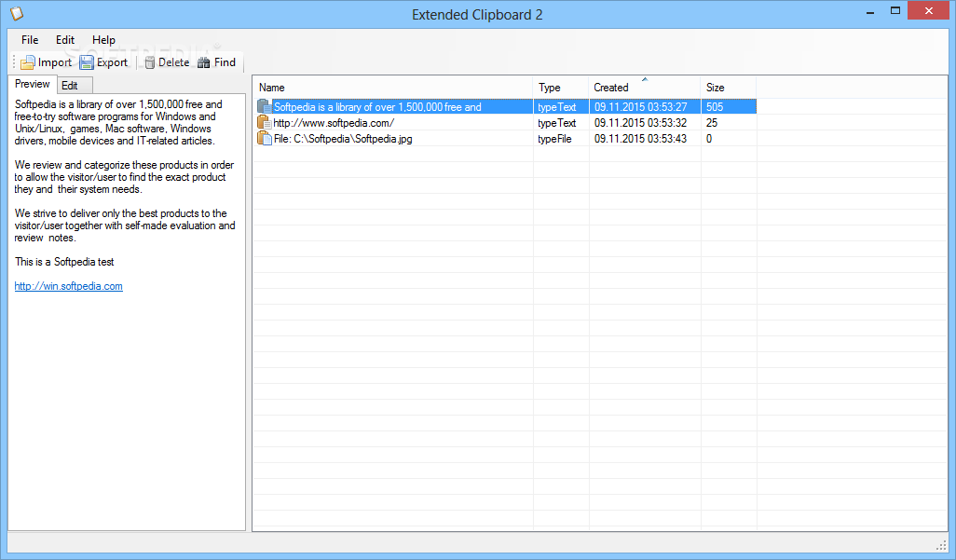Maximize the Extended Clipboard 2 window
Screen dimensions: 956x560
(895, 10)
